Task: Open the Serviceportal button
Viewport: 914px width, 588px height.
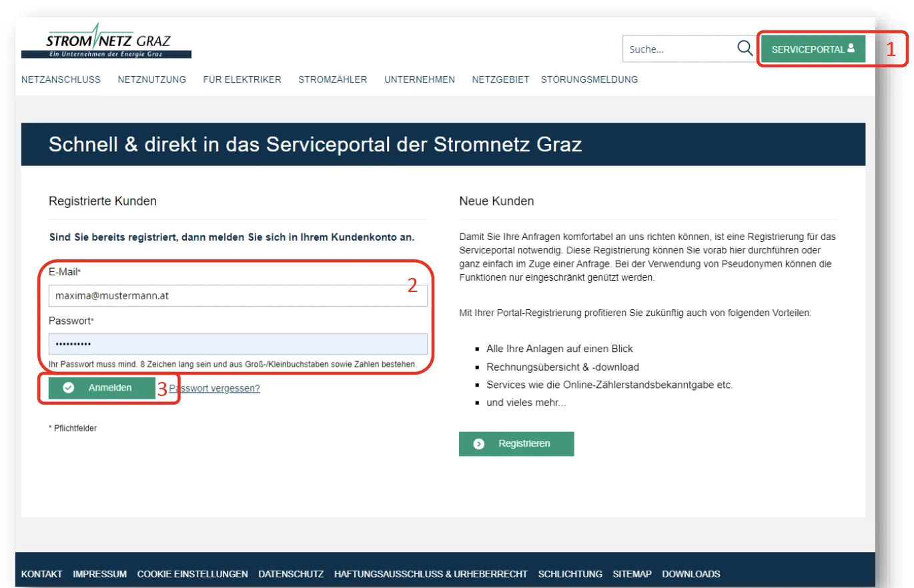Action: coord(813,49)
